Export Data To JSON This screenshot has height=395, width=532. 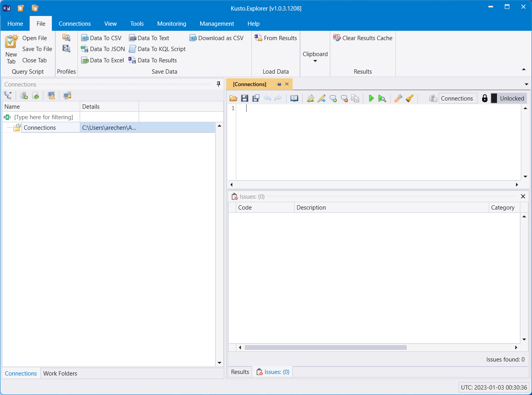(103, 49)
